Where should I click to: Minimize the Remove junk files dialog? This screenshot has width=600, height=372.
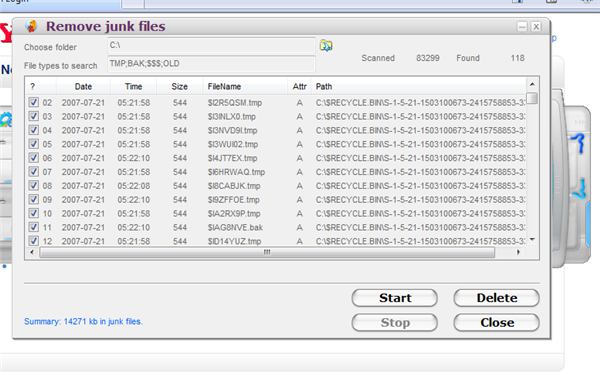tap(522, 27)
